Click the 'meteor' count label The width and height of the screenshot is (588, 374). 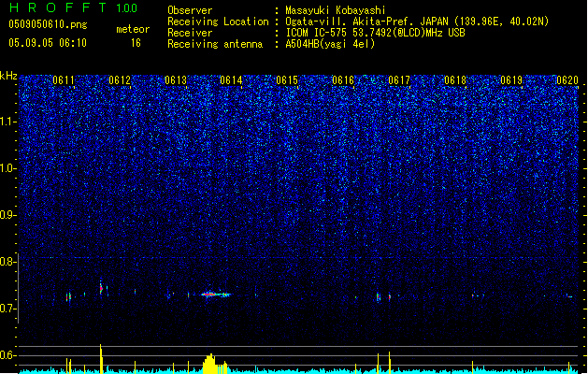coord(133,29)
